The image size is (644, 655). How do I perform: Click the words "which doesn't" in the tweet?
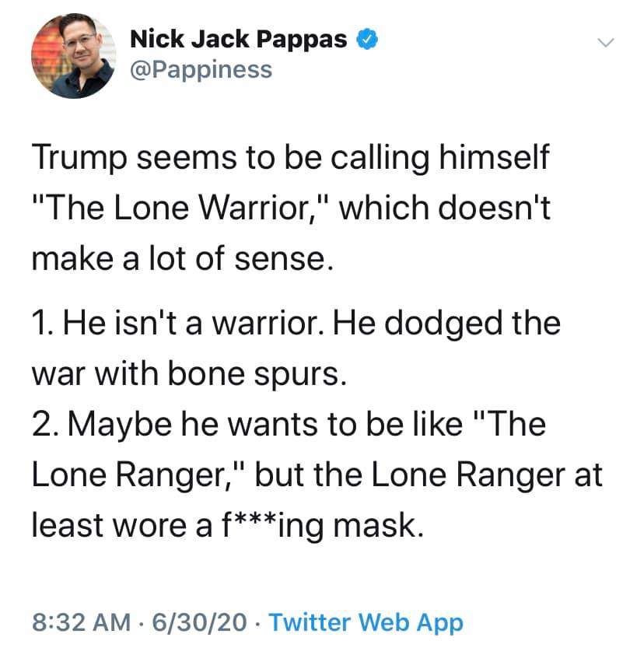pos(453,210)
